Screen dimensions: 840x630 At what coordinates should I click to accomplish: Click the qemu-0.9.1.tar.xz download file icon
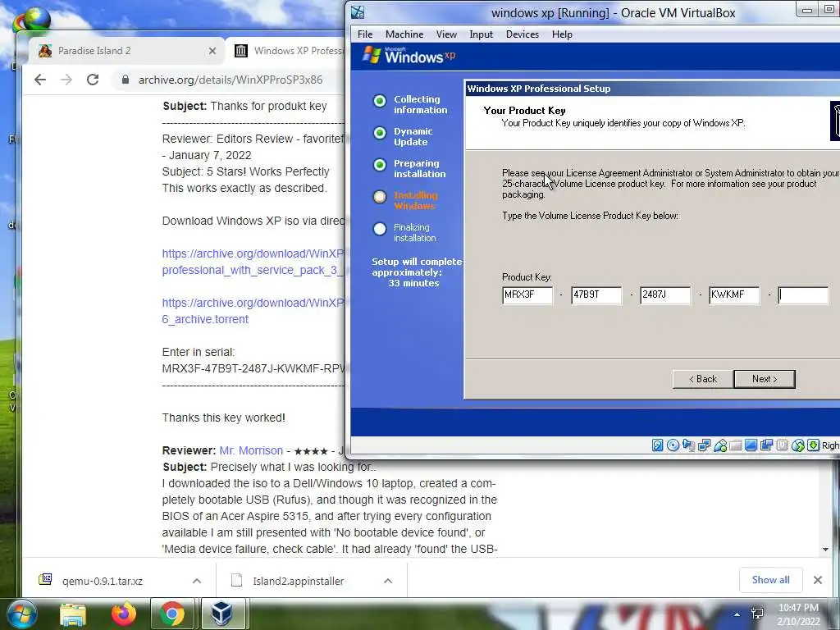[x=46, y=580]
